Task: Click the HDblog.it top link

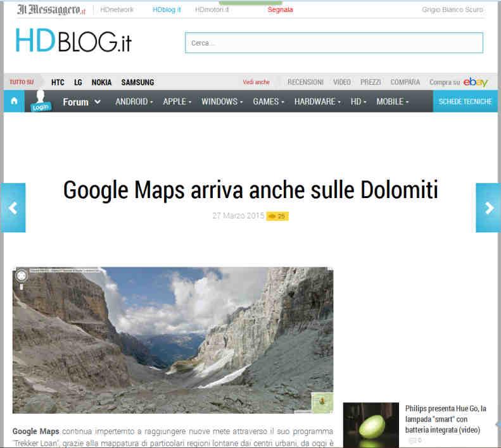Action: pyautogui.click(x=167, y=9)
